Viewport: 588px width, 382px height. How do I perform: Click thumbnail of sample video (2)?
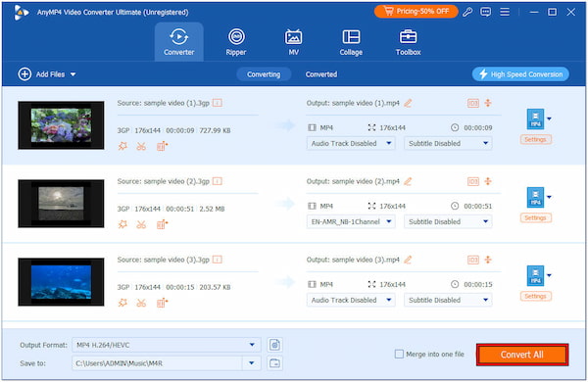coord(61,204)
